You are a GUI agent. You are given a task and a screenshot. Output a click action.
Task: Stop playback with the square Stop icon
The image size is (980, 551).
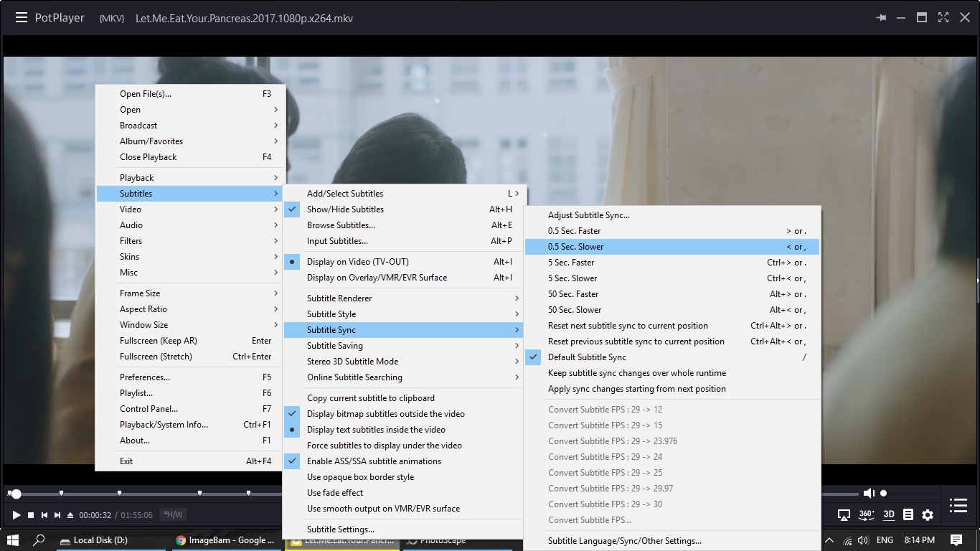click(x=31, y=515)
